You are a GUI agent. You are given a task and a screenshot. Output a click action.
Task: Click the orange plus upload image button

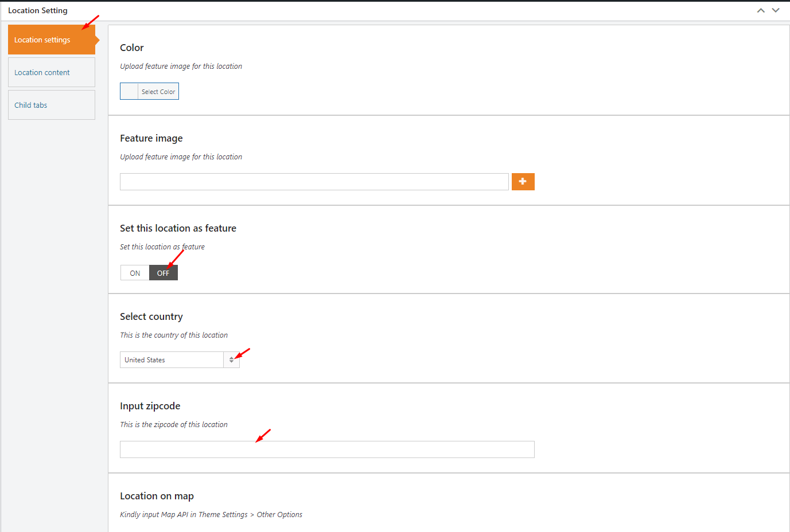[523, 182]
